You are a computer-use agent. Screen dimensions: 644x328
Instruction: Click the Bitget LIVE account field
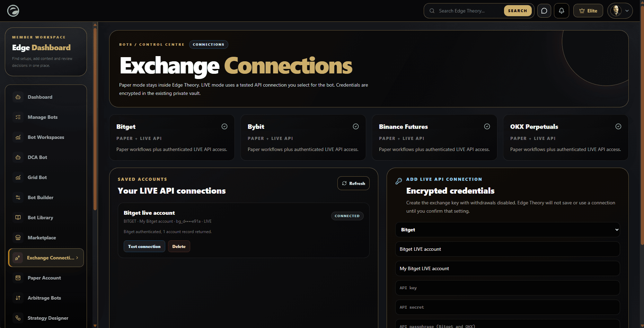(x=508, y=249)
